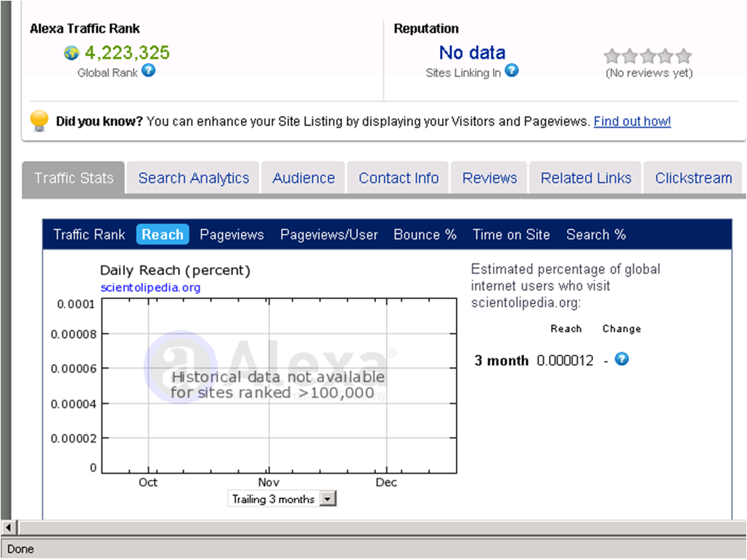The width and height of the screenshot is (747, 560).
Task: Go to the Reviews tab
Action: [x=489, y=178]
